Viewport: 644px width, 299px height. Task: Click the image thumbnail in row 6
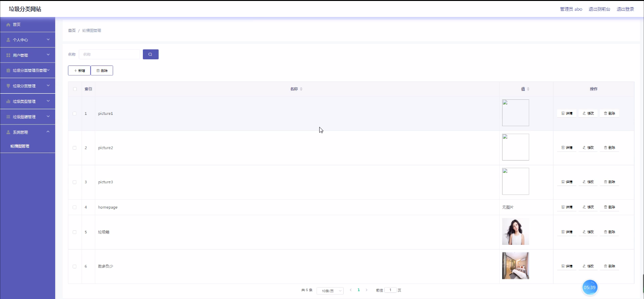point(515,266)
